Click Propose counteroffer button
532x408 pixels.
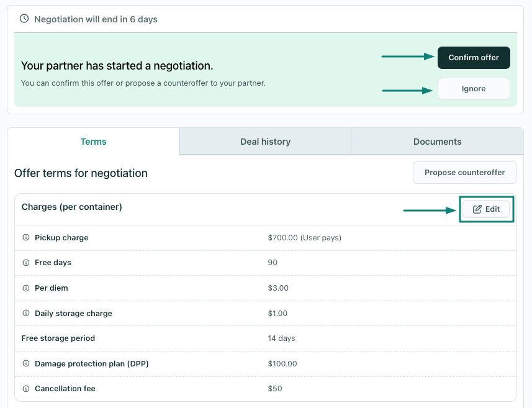464,173
